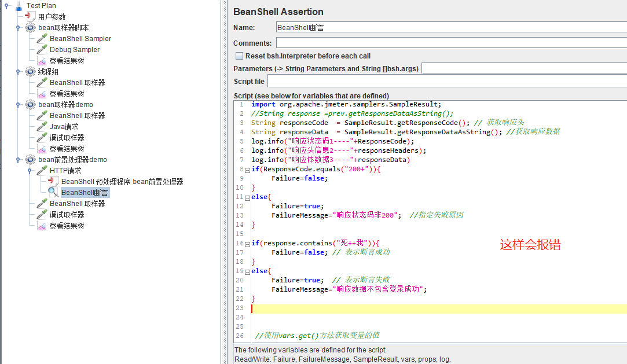
Task: Select the 调试取样器 node icon
Action: point(42,137)
